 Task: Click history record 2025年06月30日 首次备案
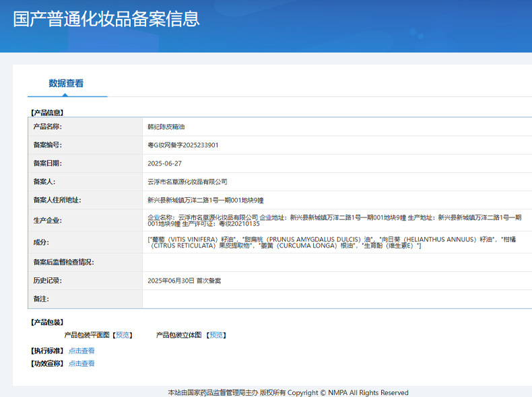[x=184, y=280]
